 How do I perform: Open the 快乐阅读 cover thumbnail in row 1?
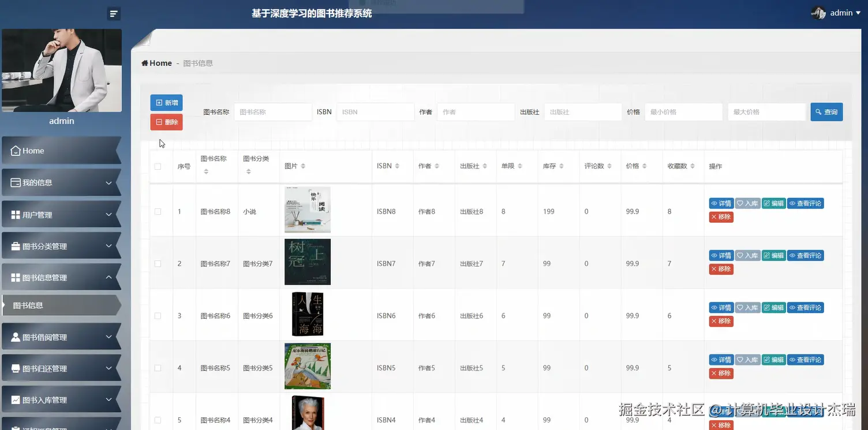point(308,210)
